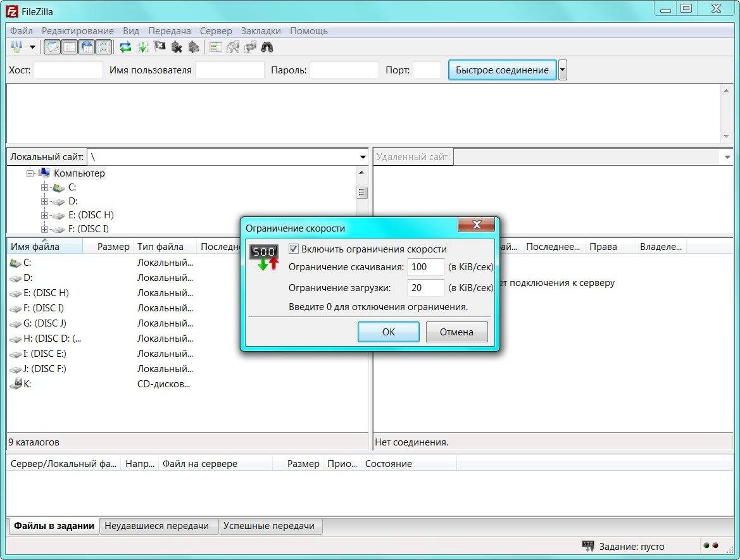Expand the E: (DISC H) tree node
This screenshot has height=560, width=740.
tap(44, 215)
